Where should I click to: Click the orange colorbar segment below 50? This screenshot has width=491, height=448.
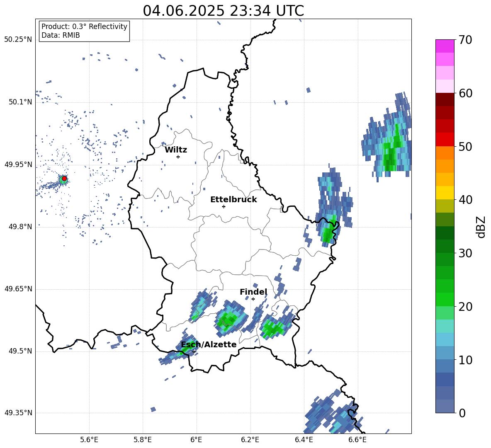point(445,153)
